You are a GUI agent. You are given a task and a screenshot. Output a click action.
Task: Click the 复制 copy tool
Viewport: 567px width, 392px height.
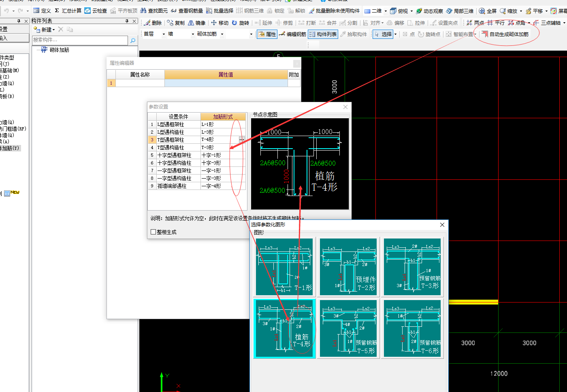(176, 23)
